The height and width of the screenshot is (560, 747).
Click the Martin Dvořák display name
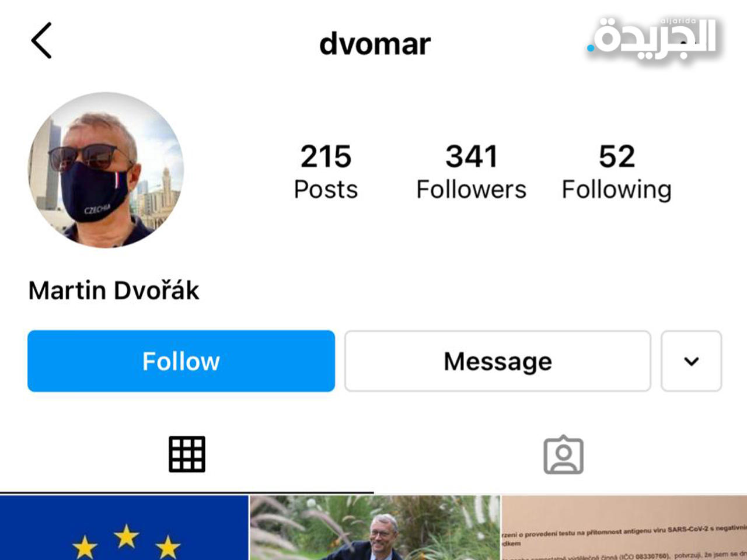(x=114, y=290)
